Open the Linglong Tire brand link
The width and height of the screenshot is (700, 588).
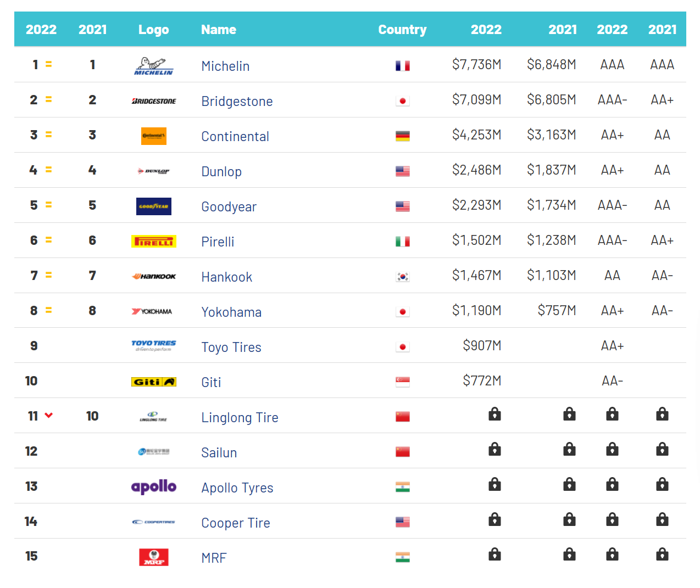coord(240,417)
